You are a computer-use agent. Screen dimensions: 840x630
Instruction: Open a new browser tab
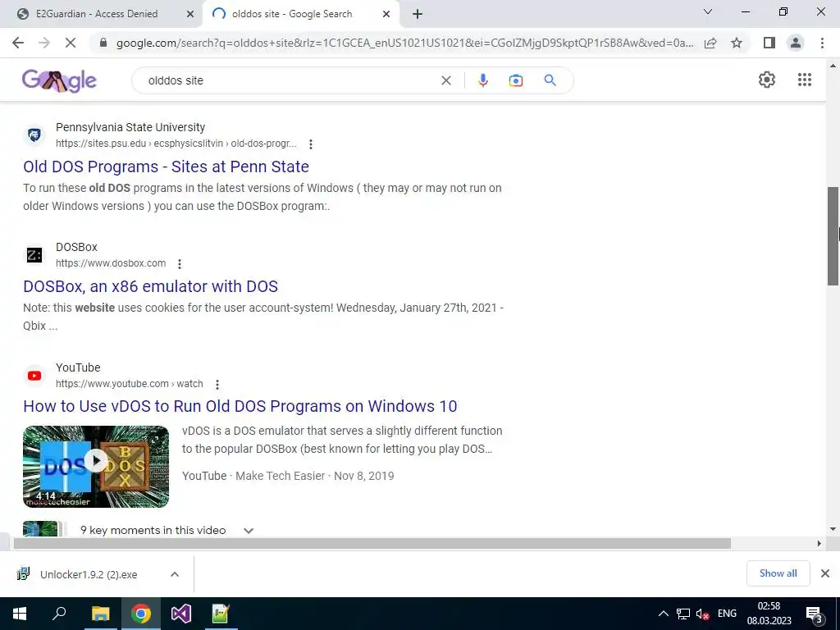[418, 14]
